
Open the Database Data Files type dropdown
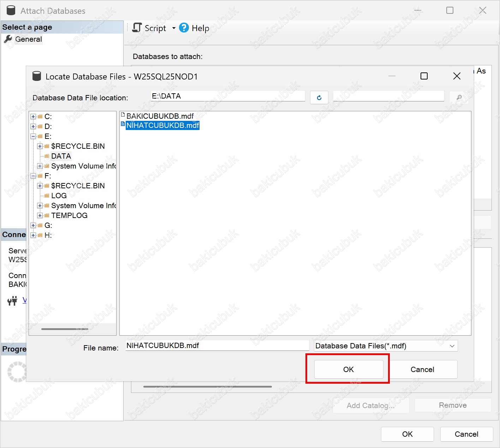coord(452,346)
